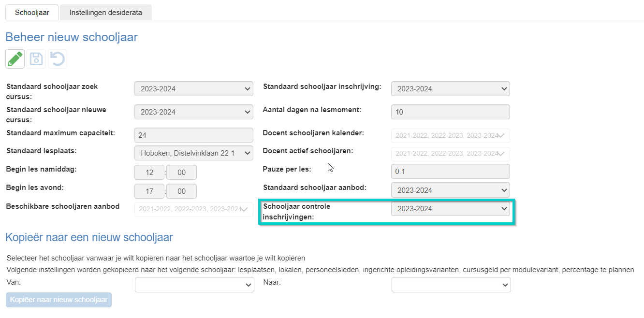The width and height of the screenshot is (644, 318).
Task: Click the Naar: label
Action: click(272, 282)
